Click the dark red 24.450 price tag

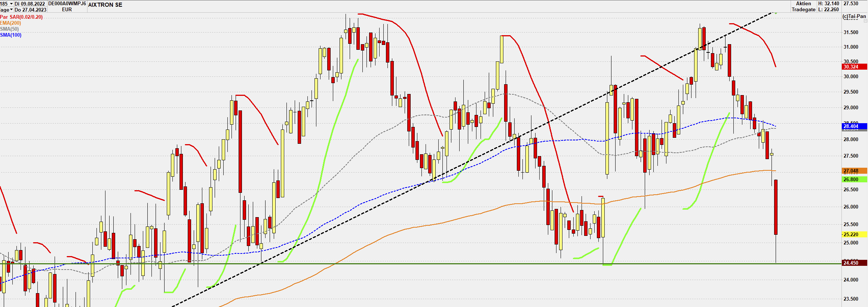855,263
